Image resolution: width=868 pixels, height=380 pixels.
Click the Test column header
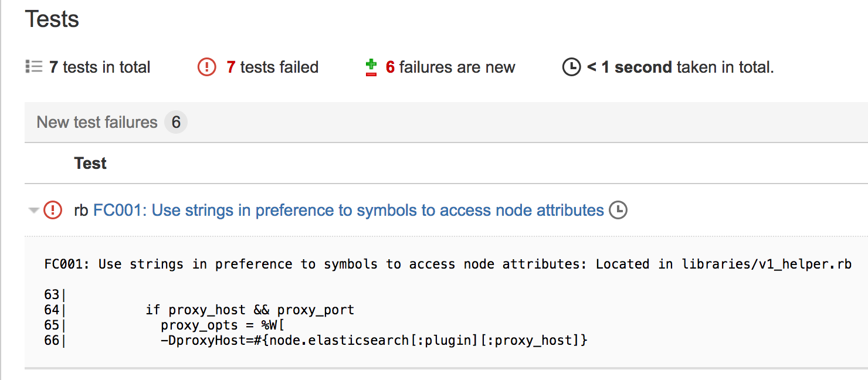(x=90, y=163)
